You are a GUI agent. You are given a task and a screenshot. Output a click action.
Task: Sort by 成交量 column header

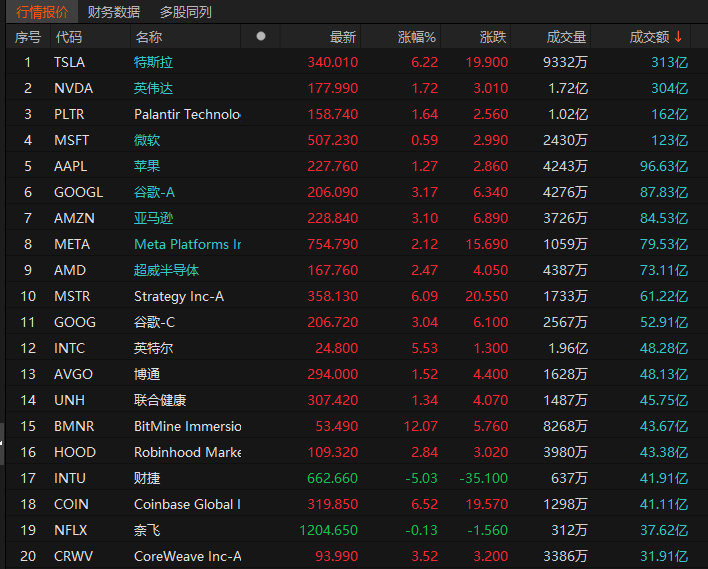click(566, 37)
